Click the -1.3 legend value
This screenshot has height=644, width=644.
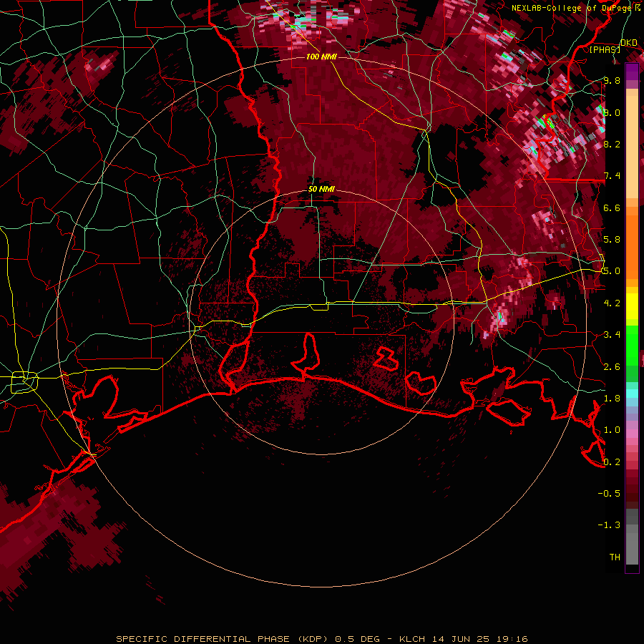609,525
